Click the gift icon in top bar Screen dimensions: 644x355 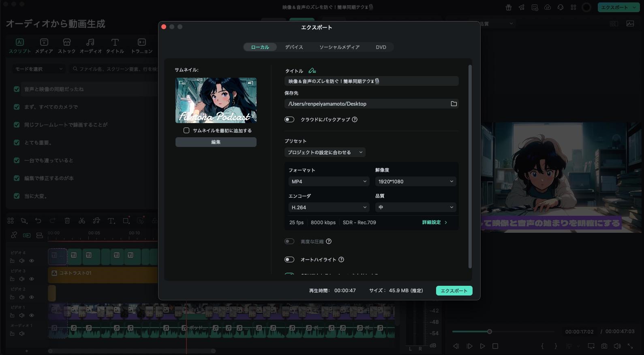pyautogui.click(x=509, y=7)
